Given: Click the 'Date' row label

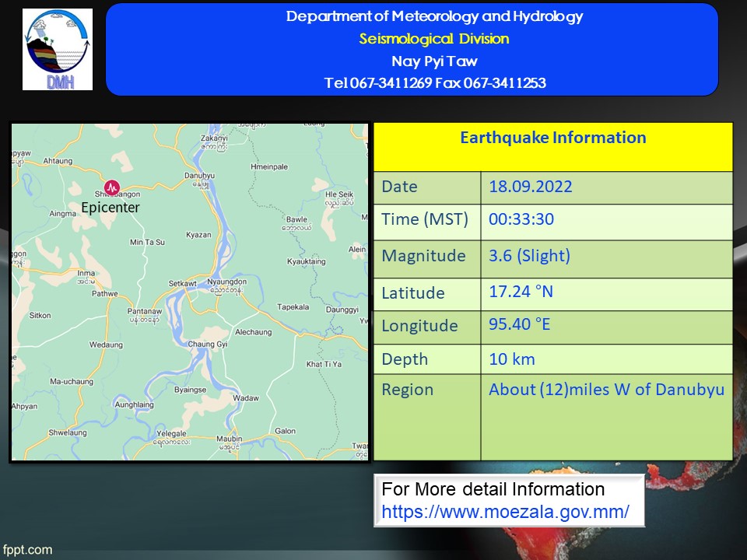Looking at the screenshot, I should (x=399, y=187).
